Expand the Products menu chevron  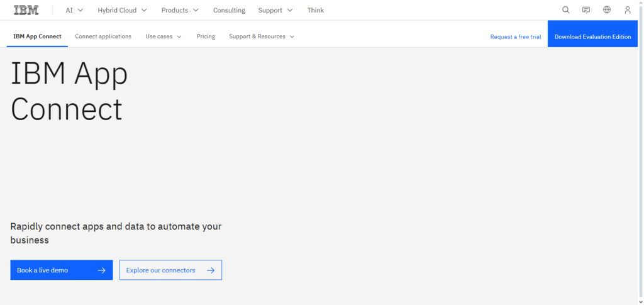click(x=196, y=10)
